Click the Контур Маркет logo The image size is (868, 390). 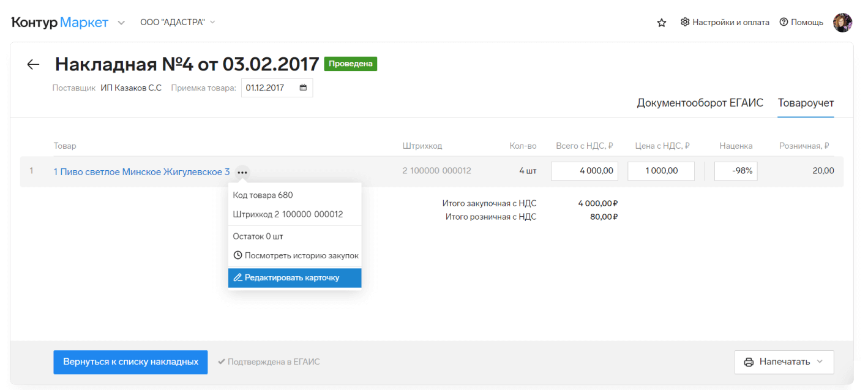click(x=59, y=23)
